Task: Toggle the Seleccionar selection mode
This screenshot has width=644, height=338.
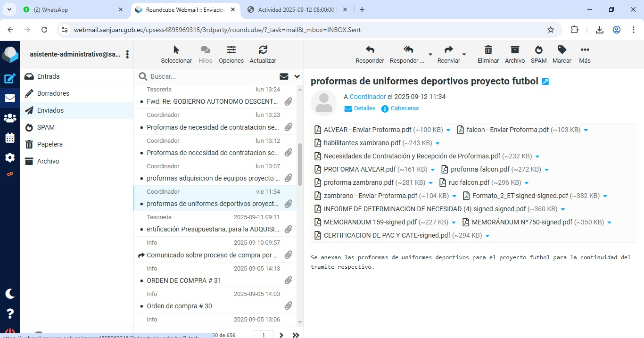Action: point(176,50)
